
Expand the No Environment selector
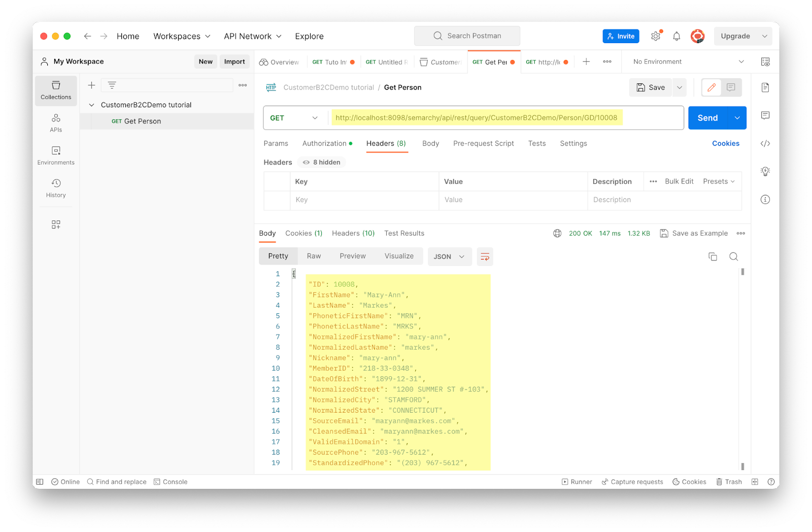[x=689, y=61]
